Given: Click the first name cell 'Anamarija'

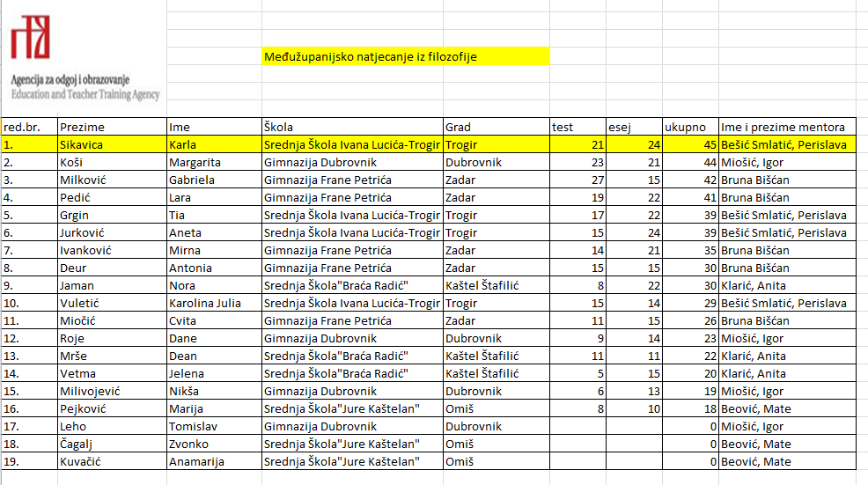Looking at the screenshot, I should (x=214, y=462).
